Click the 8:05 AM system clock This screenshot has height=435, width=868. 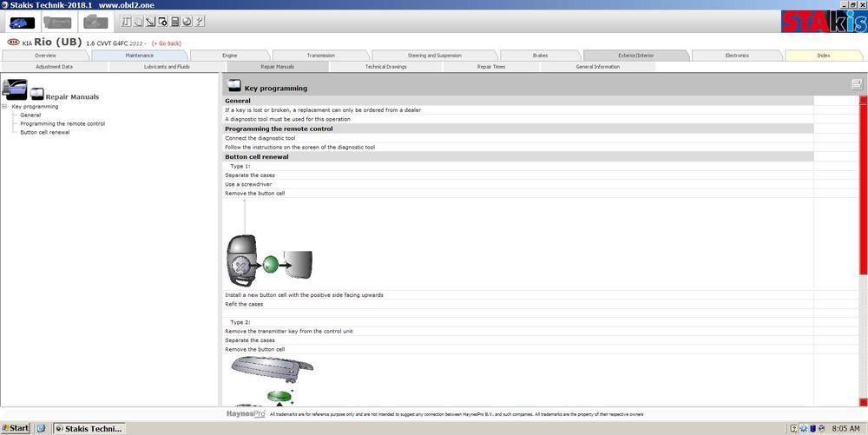point(845,428)
